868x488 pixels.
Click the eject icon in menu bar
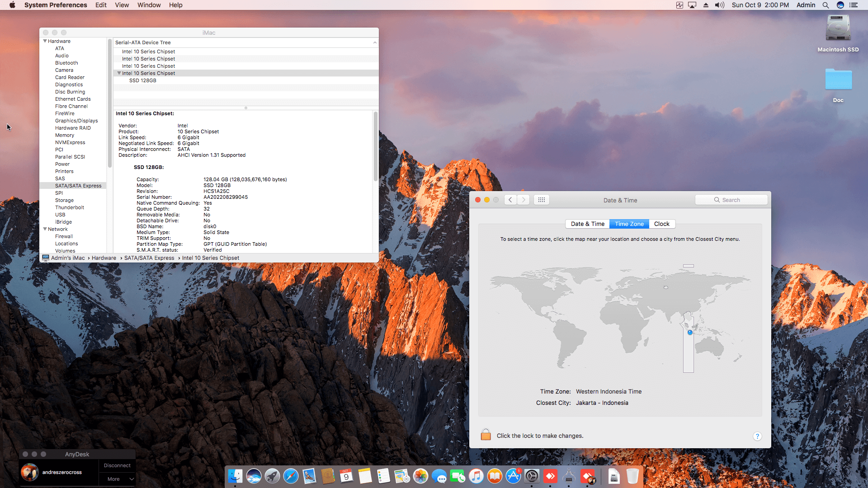(706, 5)
